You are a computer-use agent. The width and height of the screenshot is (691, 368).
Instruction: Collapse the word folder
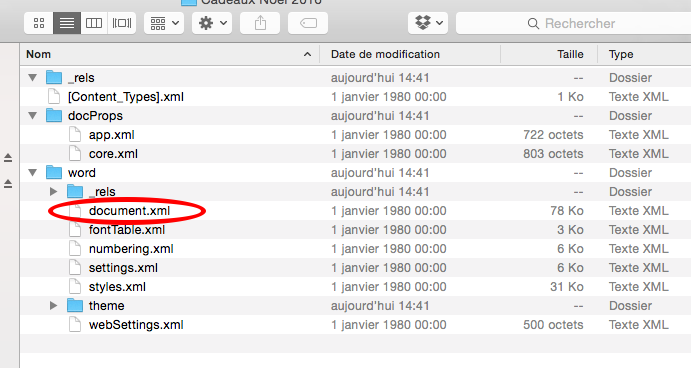tap(32, 172)
